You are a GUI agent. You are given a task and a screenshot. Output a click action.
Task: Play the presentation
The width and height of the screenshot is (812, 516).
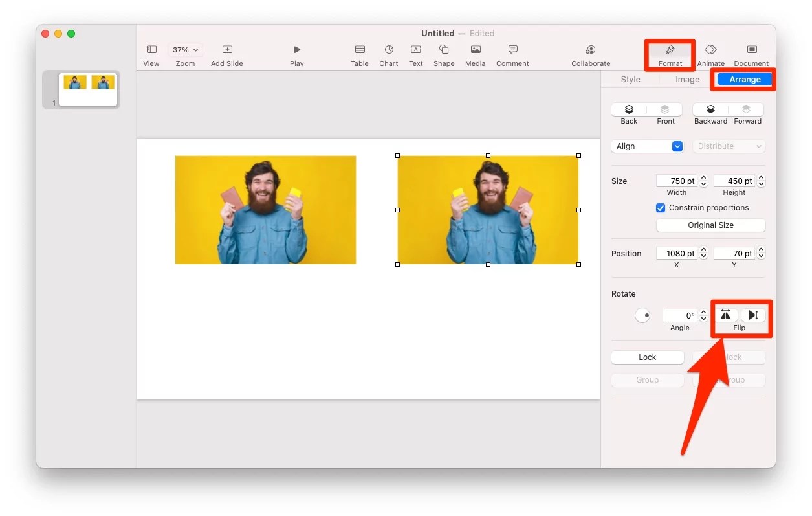pyautogui.click(x=296, y=55)
